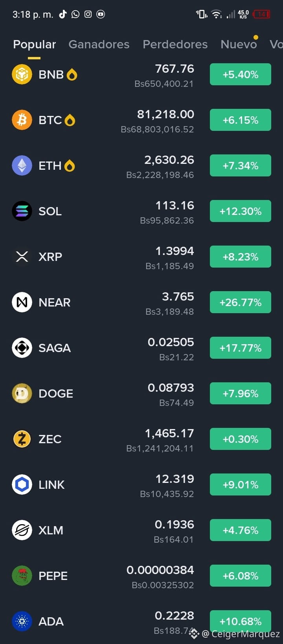This screenshot has width=283, height=644.
Task: Tap the Chainlink hexagon logo
Action: pyautogui.click(x=22, y=484)
